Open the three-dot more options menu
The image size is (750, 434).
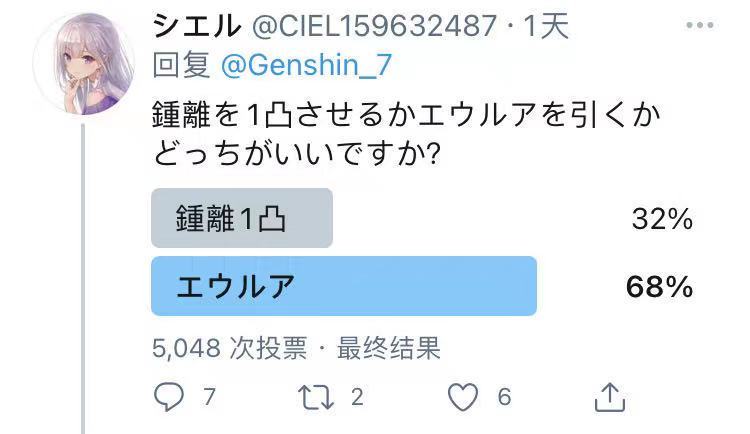701,25
